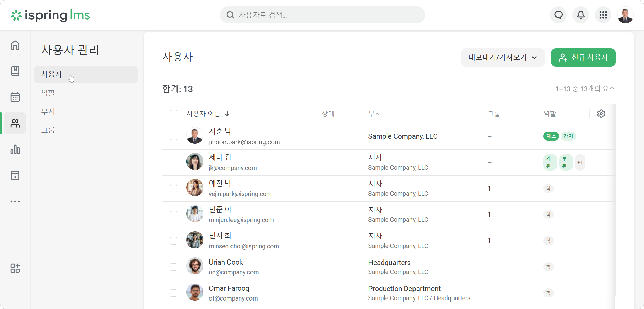Image resolution: width=644 pixels, height=309 pixels.
Task: Check the box for Omar Farooq
Action: 174,293
